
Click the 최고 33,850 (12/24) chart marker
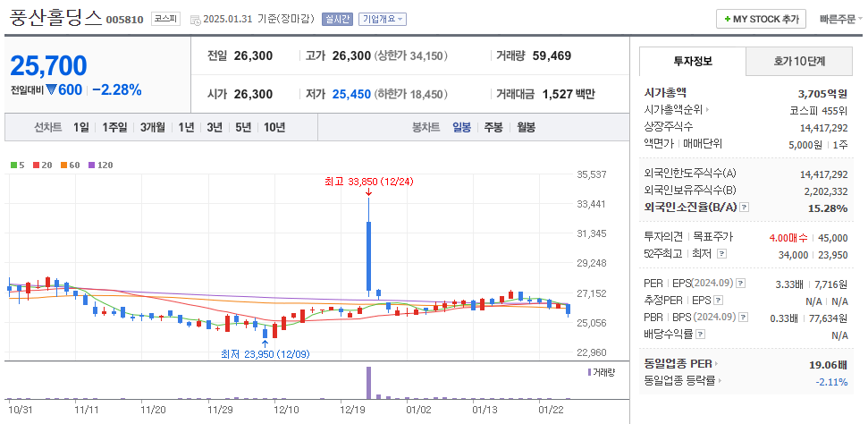point(369,182)
